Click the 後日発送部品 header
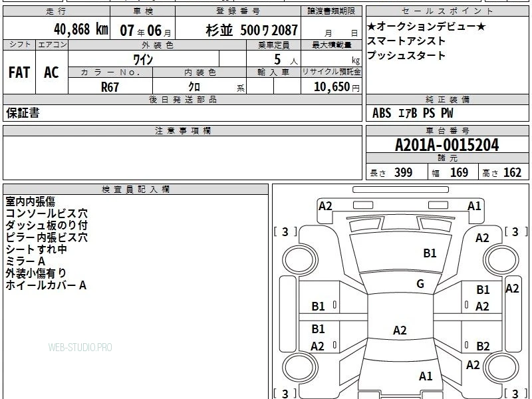This screenshot has height=399, width=532. [182, 99]
